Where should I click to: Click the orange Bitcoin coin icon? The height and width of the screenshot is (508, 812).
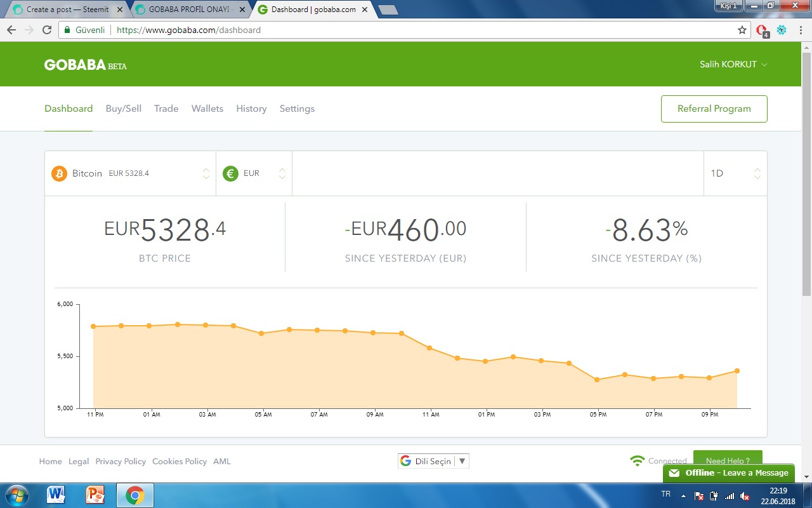[59, 173]
